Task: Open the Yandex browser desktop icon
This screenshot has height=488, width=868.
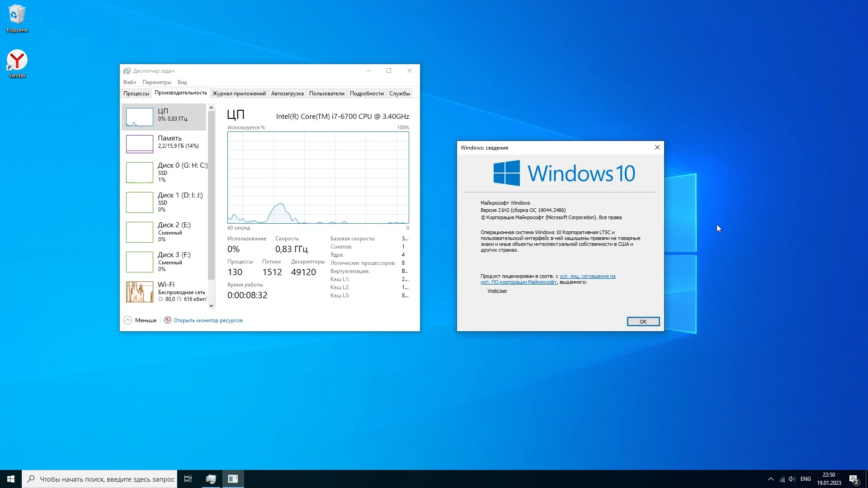Action: (x=17, y=61)
